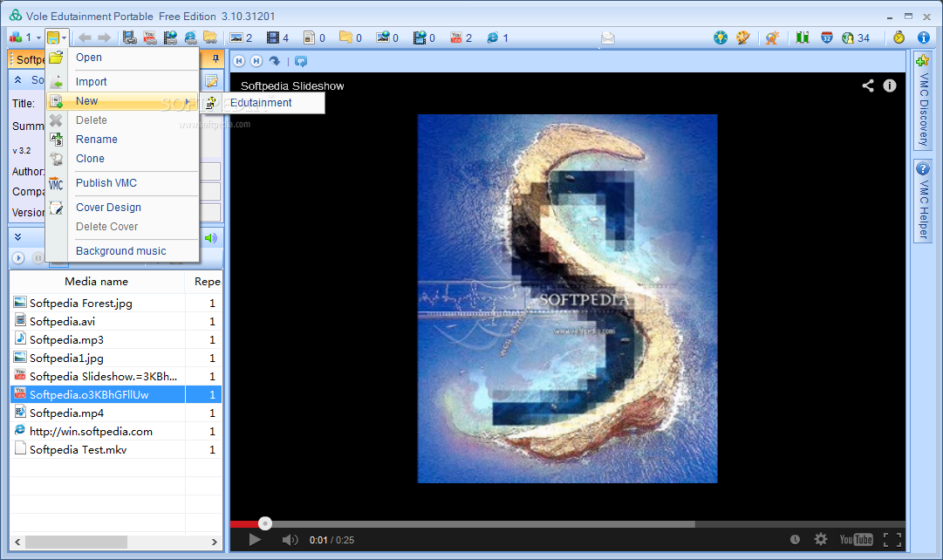Image resolution: width=943 pixels, height=560 pixels.
Task: Collapse the panel with double up chevron
Action: tap(18, 80)
